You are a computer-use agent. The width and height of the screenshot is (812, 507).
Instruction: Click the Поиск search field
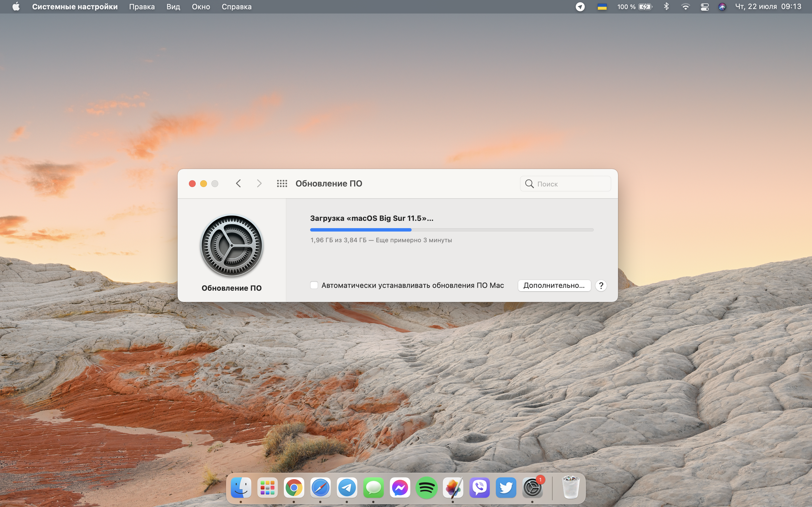[x=570, y=184]
